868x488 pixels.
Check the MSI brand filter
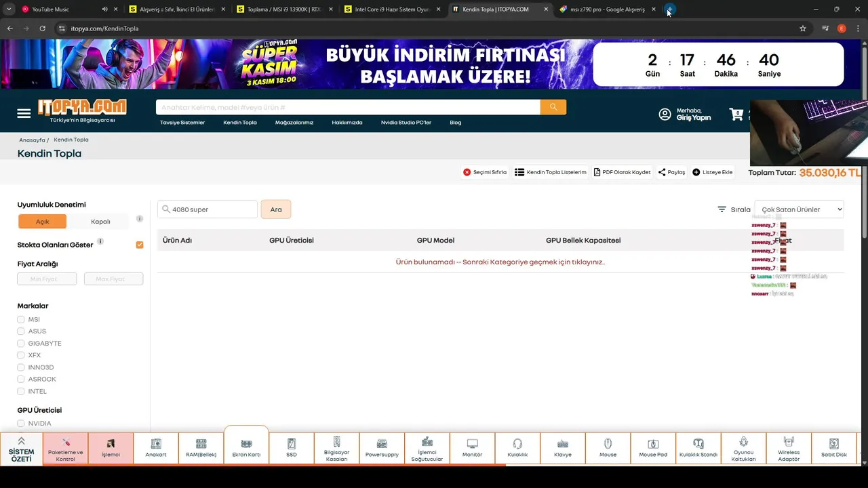coord(21,319)
